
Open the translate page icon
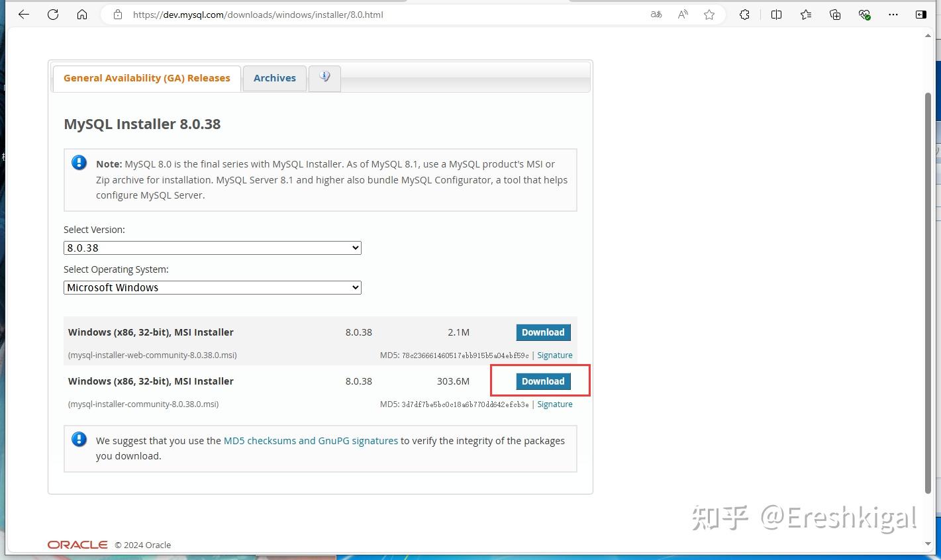pyautogui.click(x=656, y=15)
